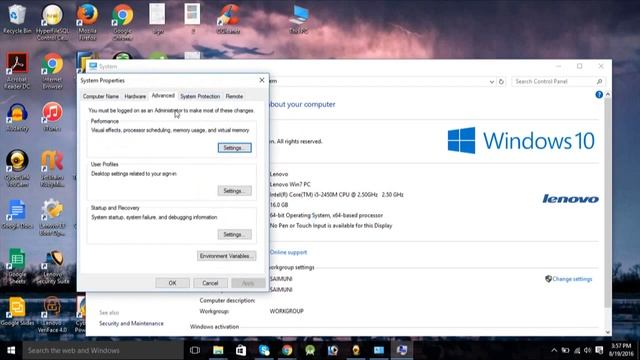Open the Action Center notifications icon
640x360 pixels.
point(599,350)
